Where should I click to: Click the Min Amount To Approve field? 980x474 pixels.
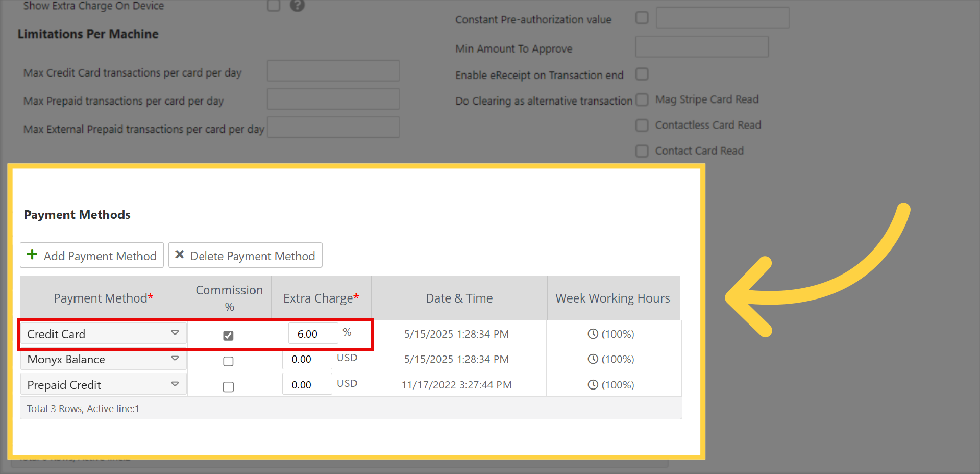pyautogui.click(x=701, y=47)
